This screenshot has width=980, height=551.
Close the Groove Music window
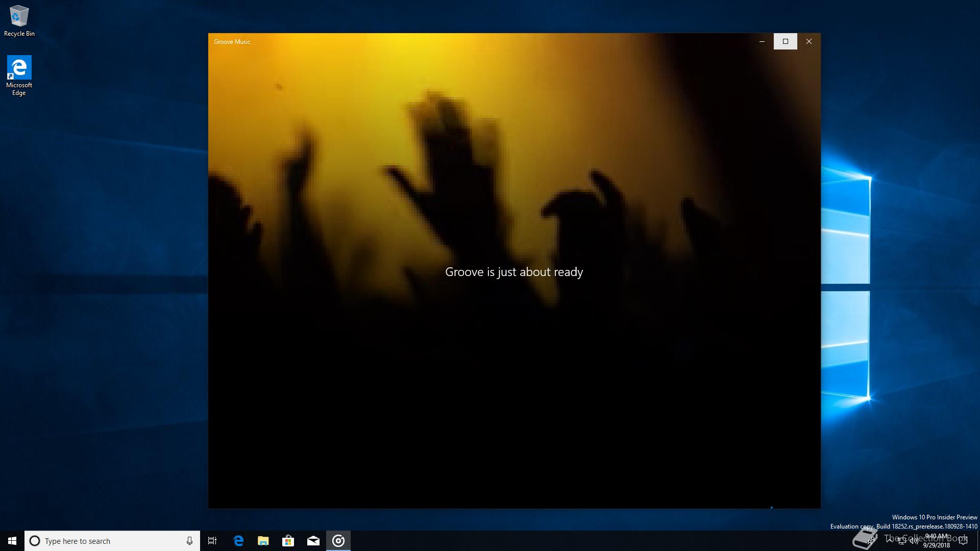809,41
